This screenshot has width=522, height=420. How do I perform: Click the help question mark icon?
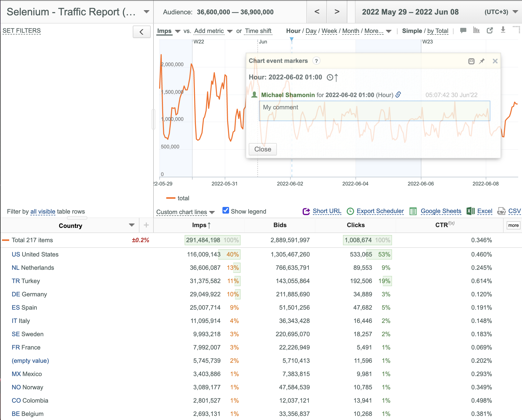[x=316, y=61]
